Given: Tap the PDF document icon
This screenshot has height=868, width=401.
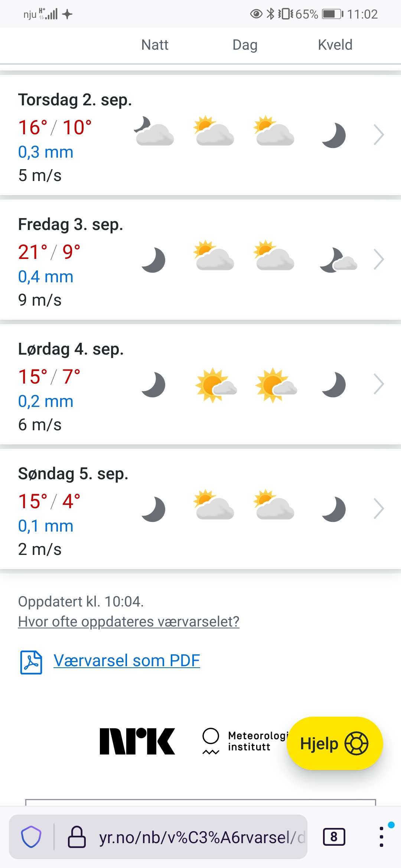Looking at the screenshot, I should point(31,662).
